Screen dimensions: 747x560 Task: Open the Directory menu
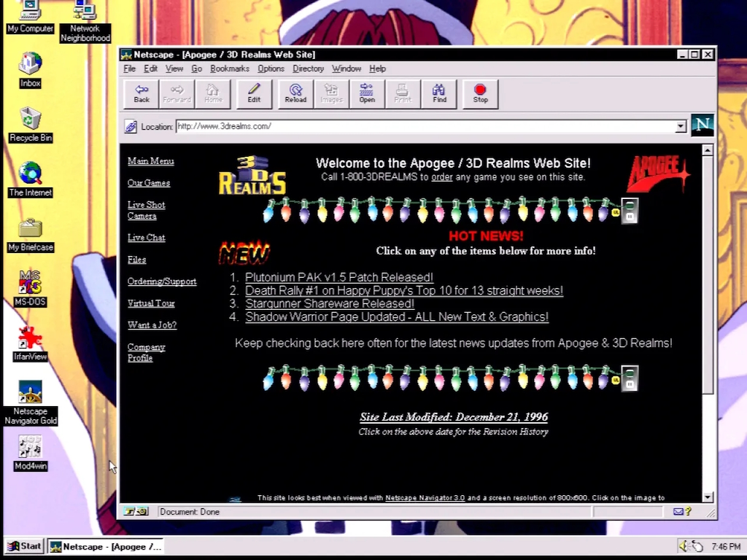pos(308,68)
